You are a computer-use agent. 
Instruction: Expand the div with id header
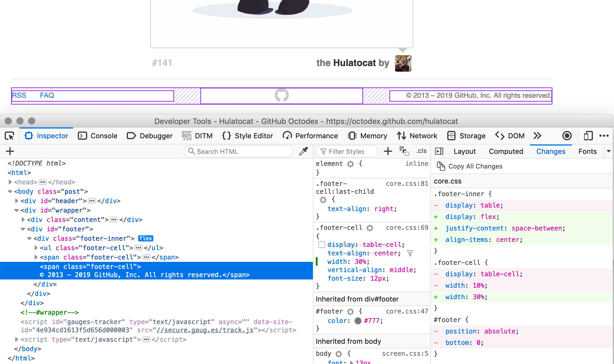(x=16, y=201)
